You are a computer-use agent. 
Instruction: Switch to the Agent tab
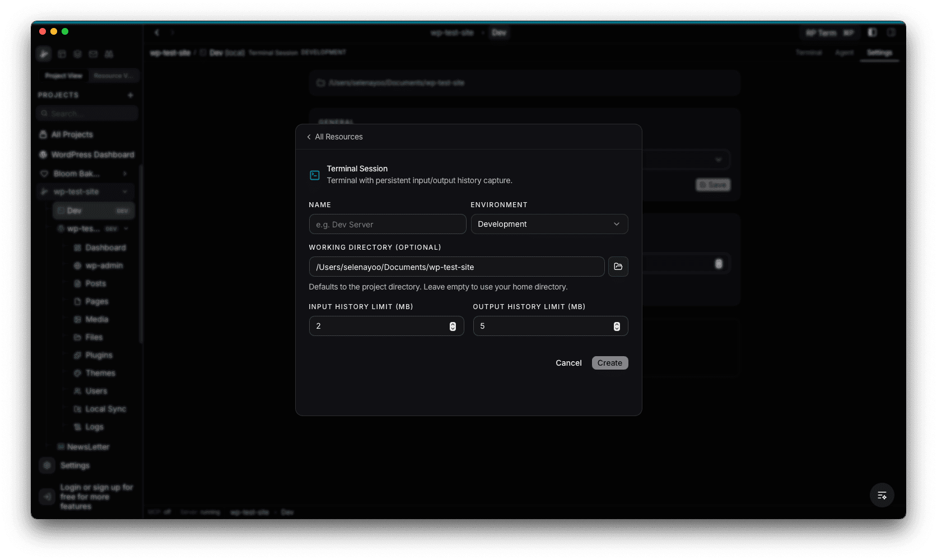844,53
